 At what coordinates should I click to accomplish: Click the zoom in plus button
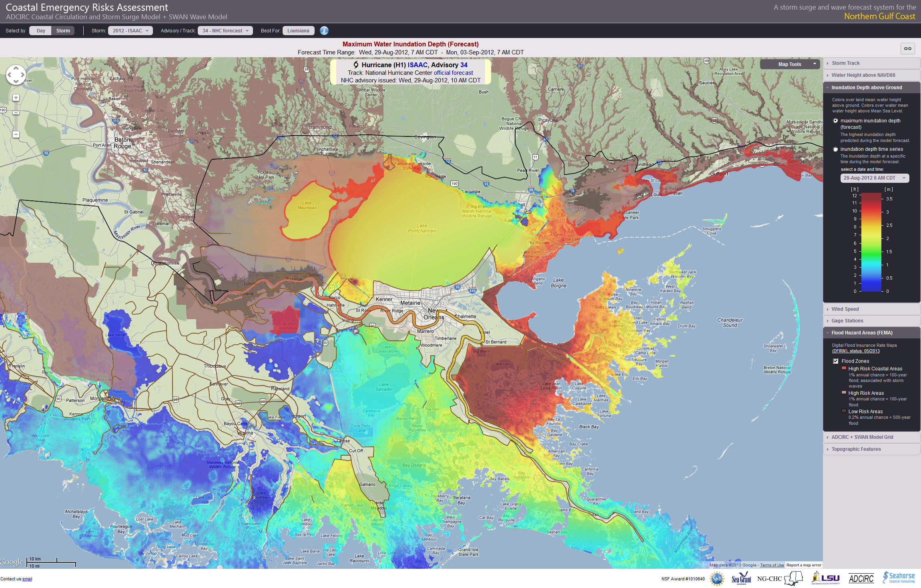[16, 98]
